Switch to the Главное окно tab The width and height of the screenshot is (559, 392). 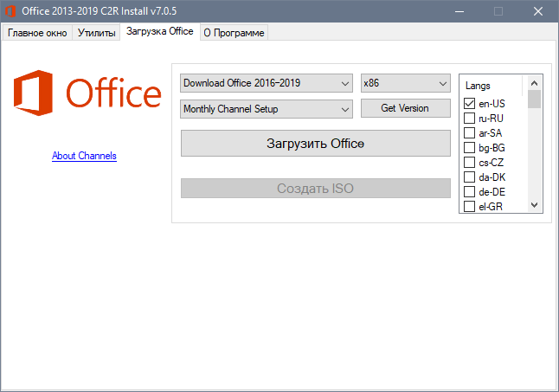[37, 33]
